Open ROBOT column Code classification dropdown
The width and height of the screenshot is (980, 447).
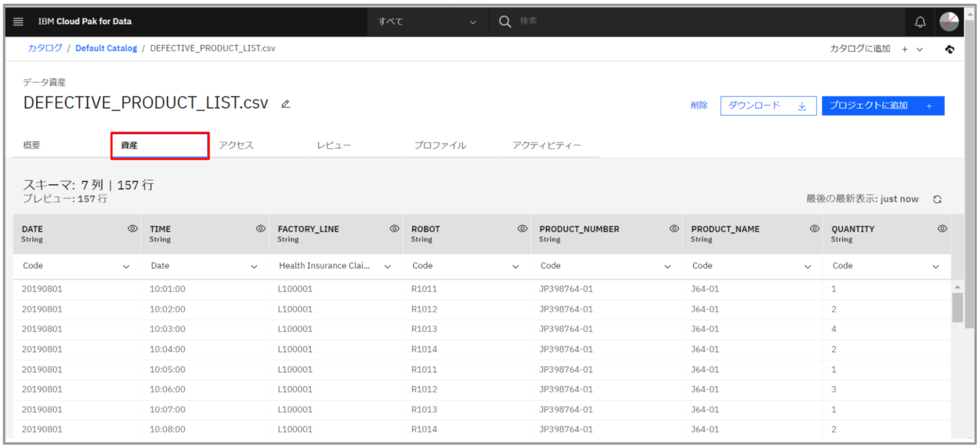click(467, 266)
